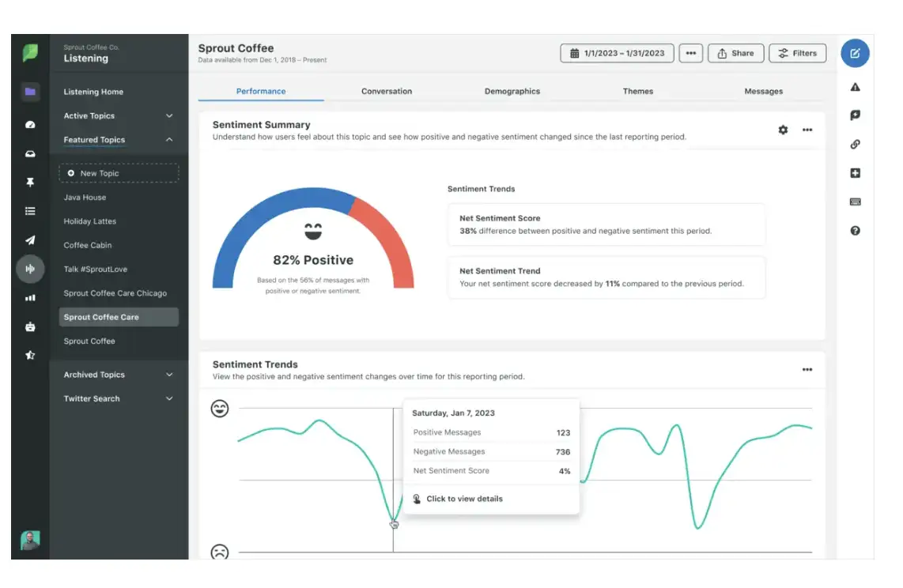Click the Net Sentiment Score card
Viewport: 903px width, 588px height.
pyautogui.click(x=606, y=224)
